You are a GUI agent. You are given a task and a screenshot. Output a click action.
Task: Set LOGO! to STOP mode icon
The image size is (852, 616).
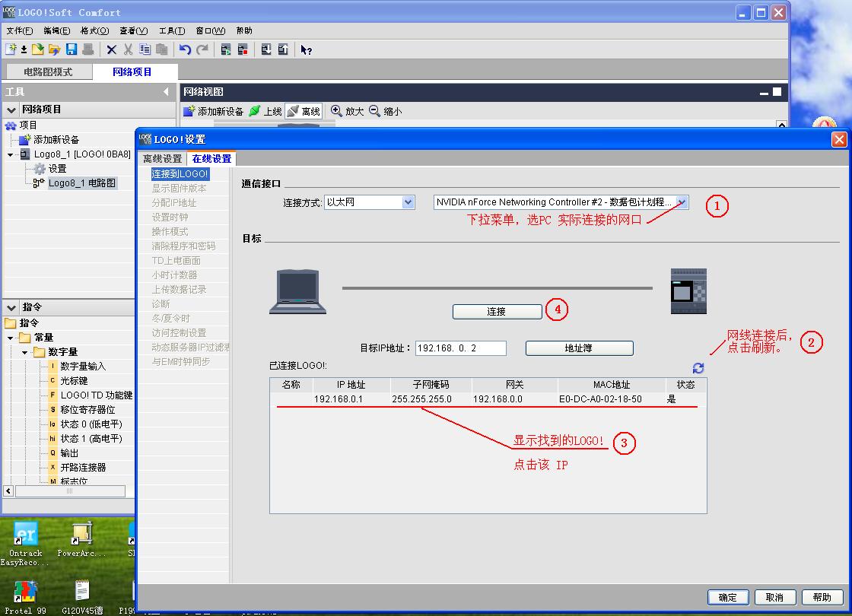(243, 49)
